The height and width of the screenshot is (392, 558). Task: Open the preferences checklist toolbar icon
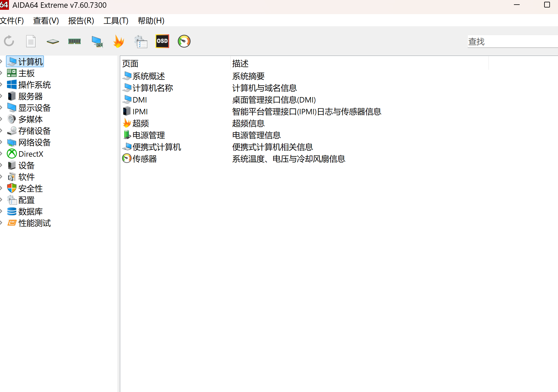tap(141, 41)
